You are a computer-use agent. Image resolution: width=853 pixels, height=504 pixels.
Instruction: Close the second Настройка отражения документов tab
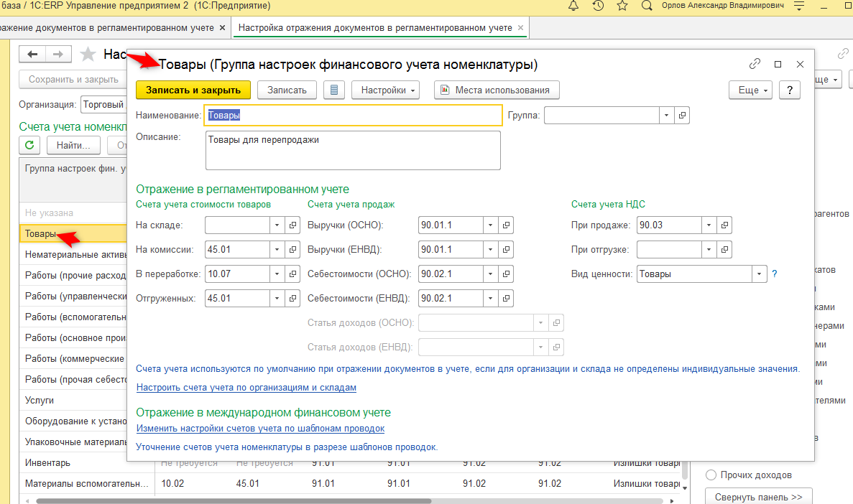click(520, 28)
